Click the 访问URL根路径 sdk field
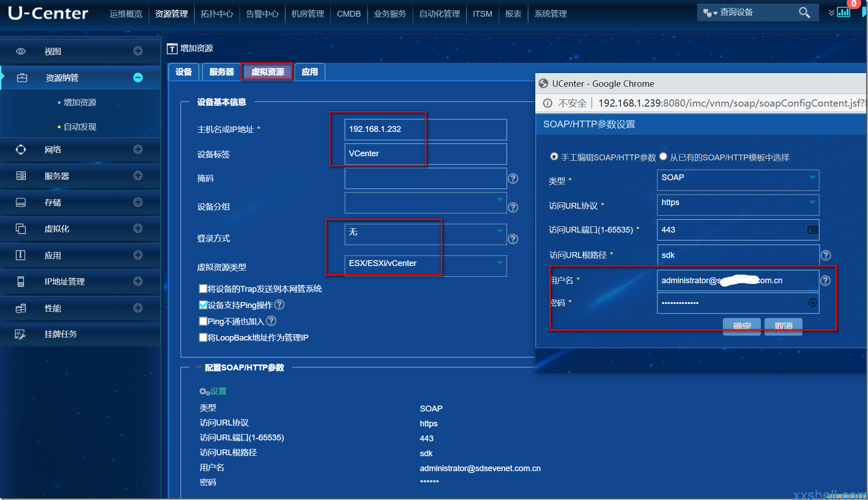This screenshot has width=868, height=500. pos(738,255)
